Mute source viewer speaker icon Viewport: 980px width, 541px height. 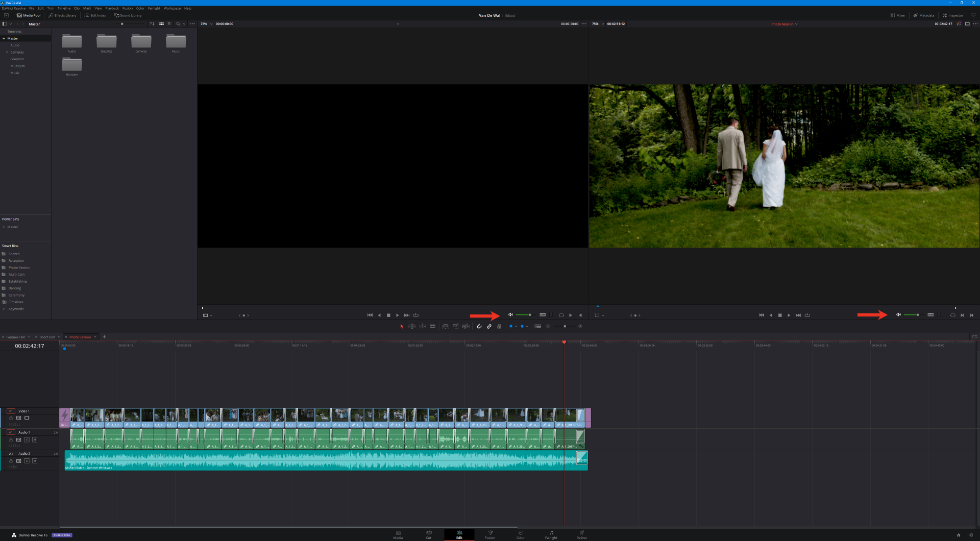pos(510,314)
